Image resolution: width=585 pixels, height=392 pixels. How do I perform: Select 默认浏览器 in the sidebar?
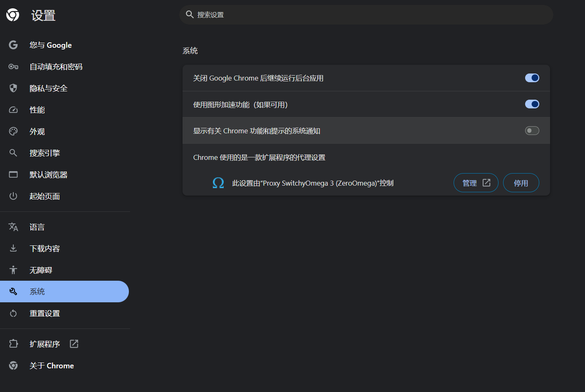click(64, 174)
